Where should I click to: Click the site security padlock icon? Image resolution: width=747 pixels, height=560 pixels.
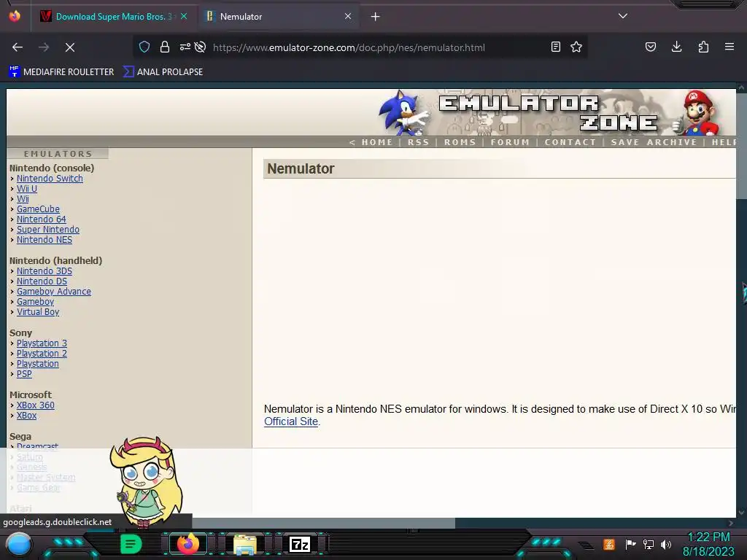pyautogui.click(x=165, y=47)
